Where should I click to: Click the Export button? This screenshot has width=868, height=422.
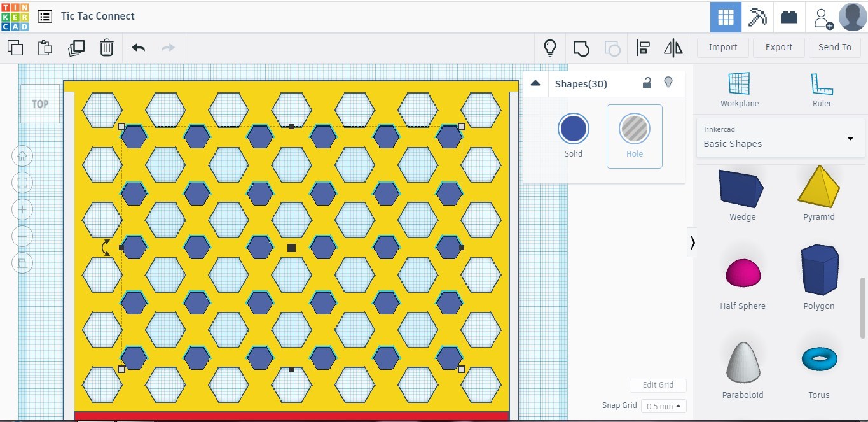(x=779, y=47)
